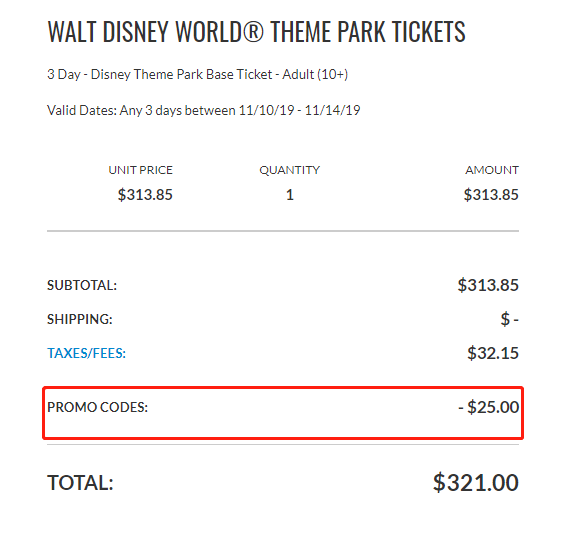
Task: Click the QUANTITY column header
Action: pyautogui.click(x=290, y=170)
